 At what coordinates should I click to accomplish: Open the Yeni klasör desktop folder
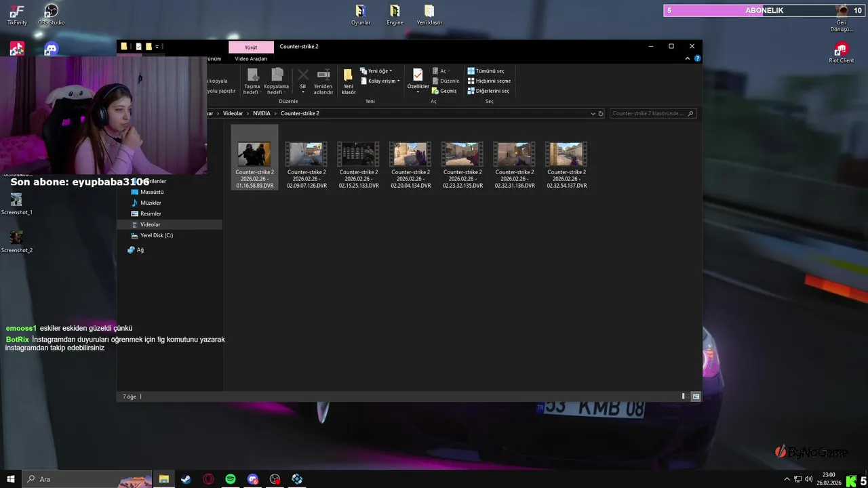[x=429, y=15]
